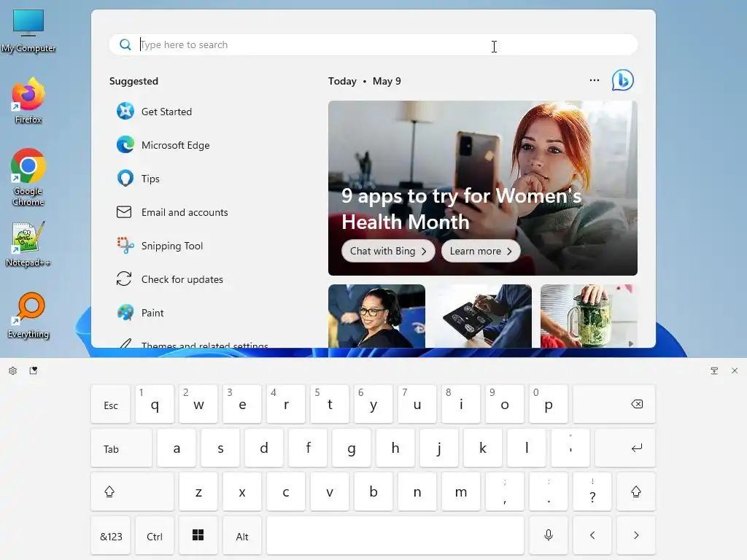Tap the backspace key
The height and width of the screenshot is (560, 747).
[x=614, y=404]
